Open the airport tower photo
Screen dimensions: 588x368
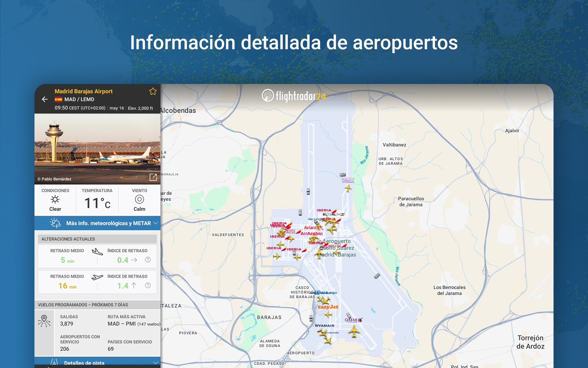(x=97, y=149)
